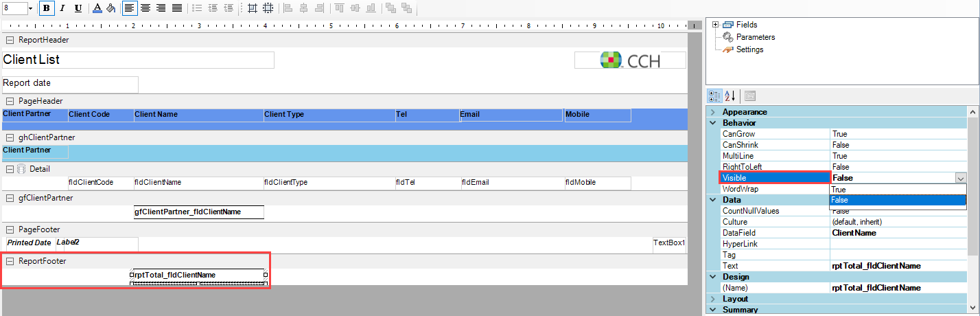This screenshot has height=316, width=980.
Task: Collapse the ReportHeader section
Action: click(x=10, y=40)
